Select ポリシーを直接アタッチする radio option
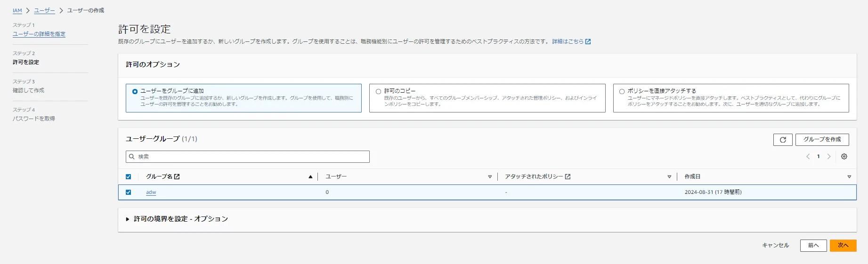 [x=622, y=91]
